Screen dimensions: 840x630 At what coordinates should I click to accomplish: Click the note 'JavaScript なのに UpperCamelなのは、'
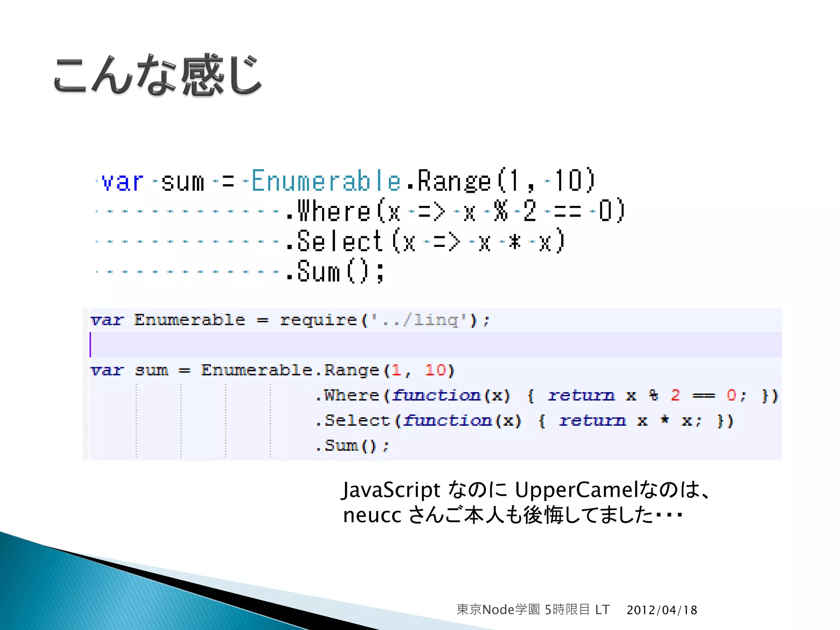(x=527, y=490)
